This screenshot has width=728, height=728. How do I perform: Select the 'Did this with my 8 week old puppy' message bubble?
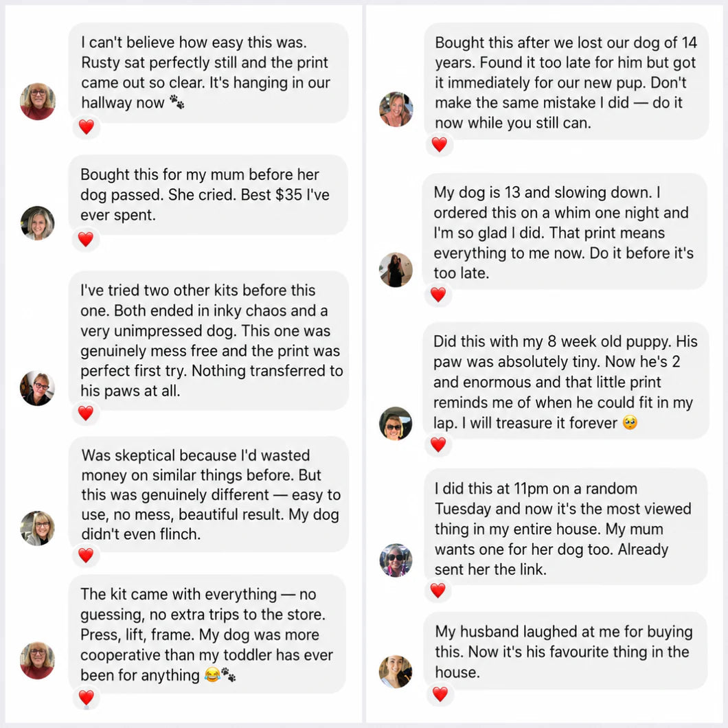[565, 380]
